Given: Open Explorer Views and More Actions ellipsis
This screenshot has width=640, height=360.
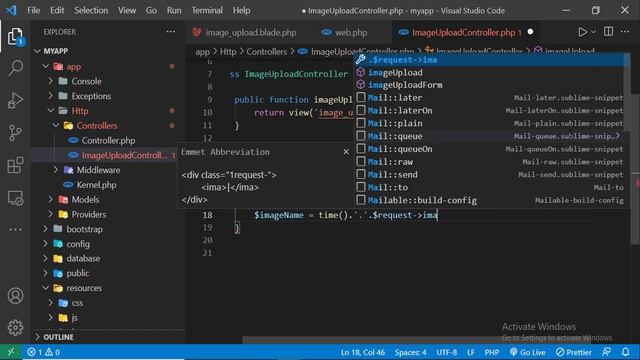Looking at the screenshot, I should [171, 32].
